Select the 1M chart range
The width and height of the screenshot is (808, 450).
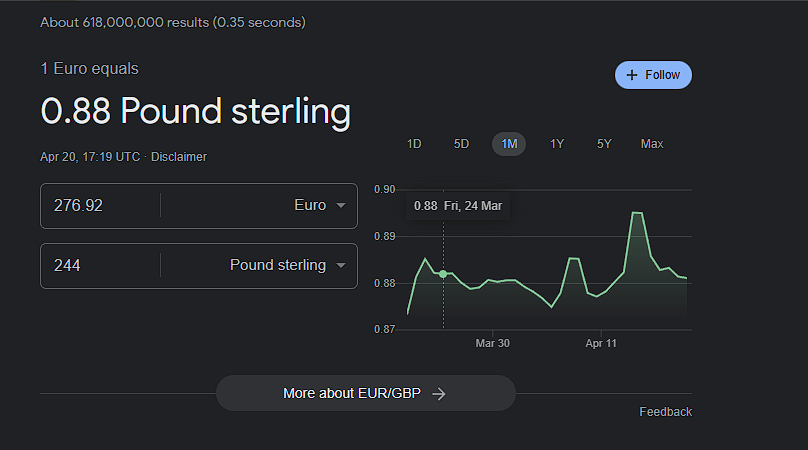coord(509,144)
